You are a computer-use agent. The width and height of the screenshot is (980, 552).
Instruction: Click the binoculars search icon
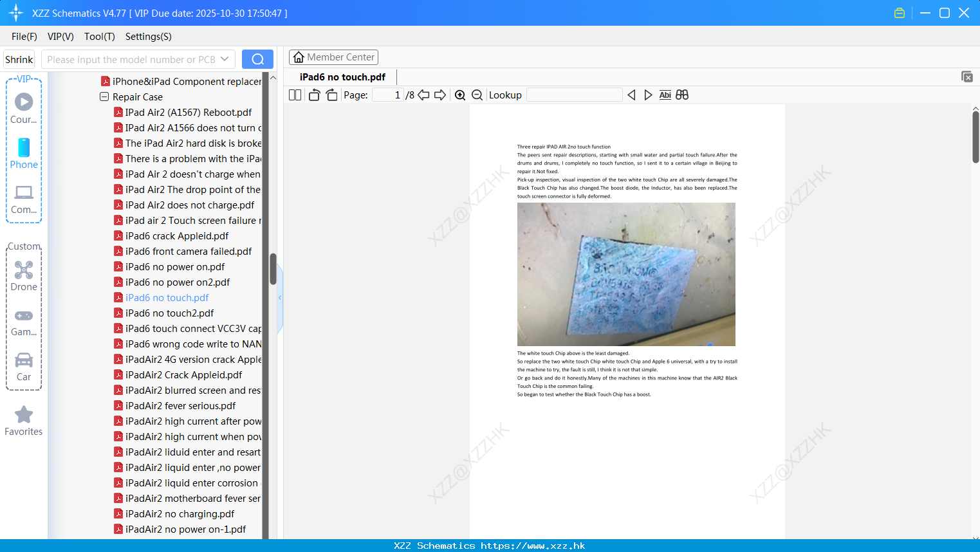click(682, 95)
